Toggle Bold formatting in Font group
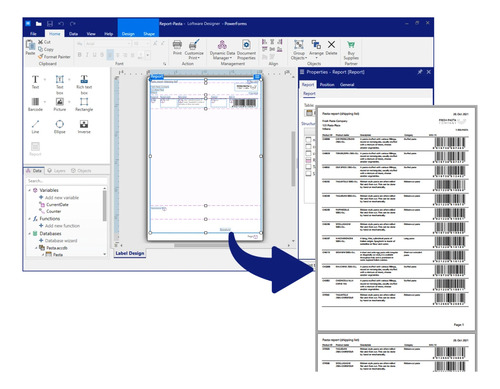 (79, 55)
